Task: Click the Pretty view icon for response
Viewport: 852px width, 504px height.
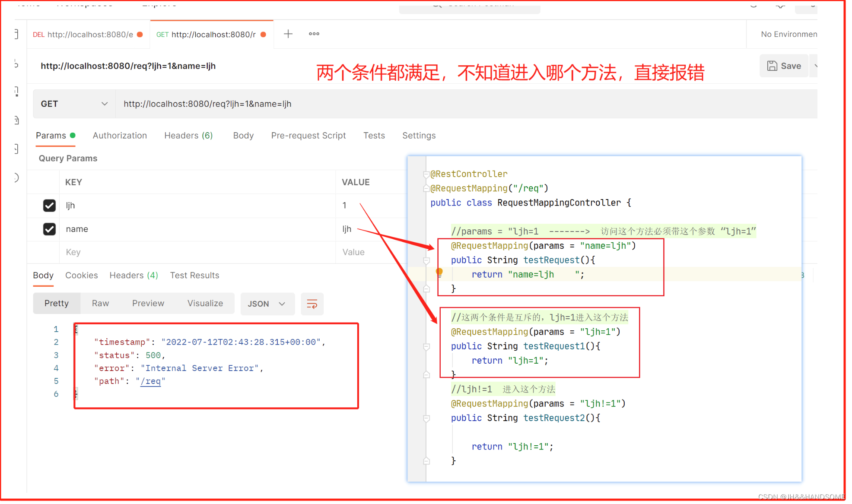Action: tap(57, 303)
